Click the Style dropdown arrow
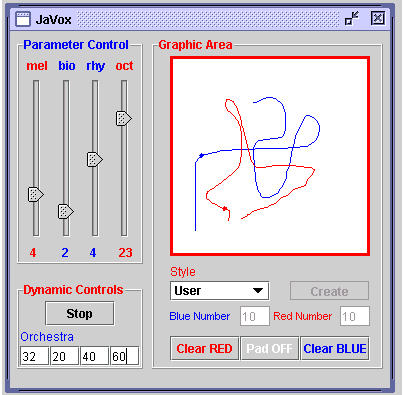The image size is (403, 395). 258,291
